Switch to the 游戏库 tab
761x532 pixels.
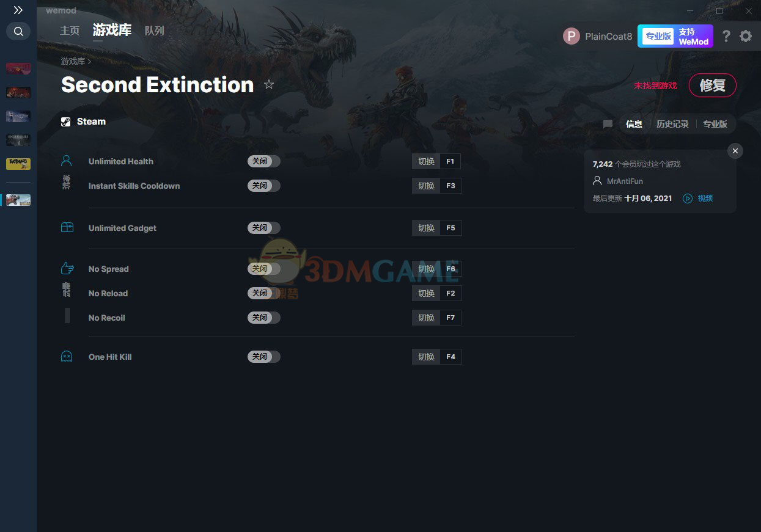(x=112, y=31)
